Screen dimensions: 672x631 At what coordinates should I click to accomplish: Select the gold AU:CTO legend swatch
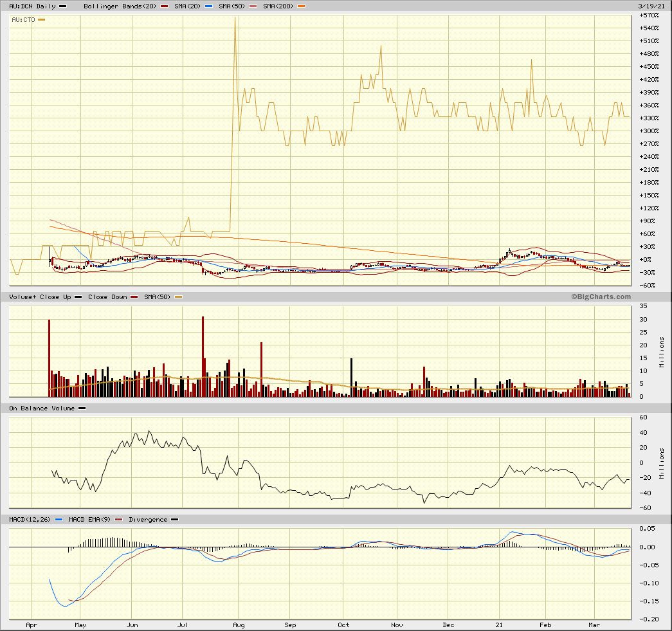coord(42,20)
